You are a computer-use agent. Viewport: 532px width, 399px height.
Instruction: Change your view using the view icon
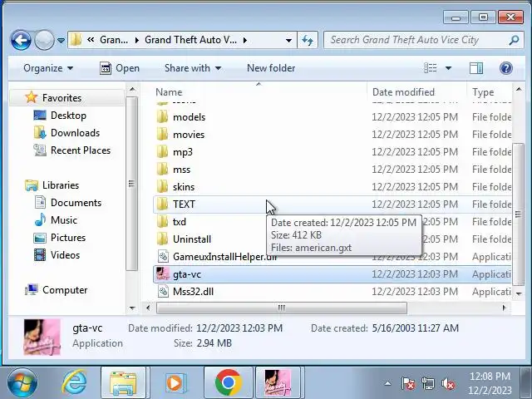(431, 68)
